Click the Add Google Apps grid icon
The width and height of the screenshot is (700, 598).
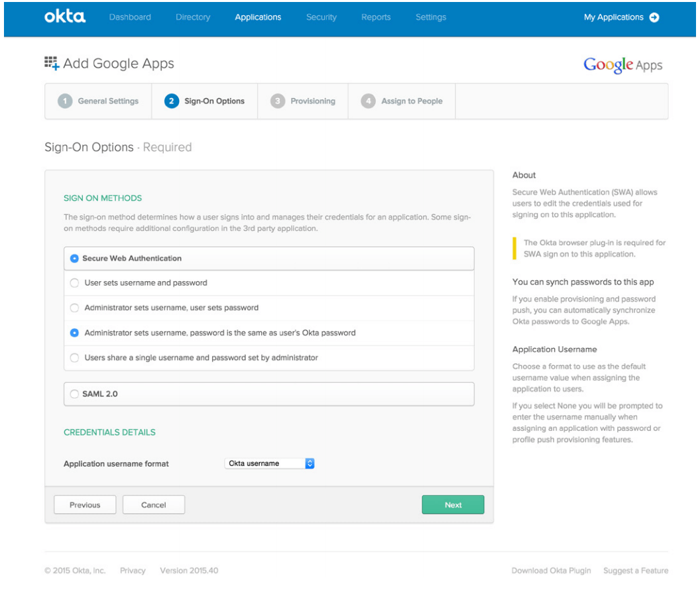(x=51, y=63)
